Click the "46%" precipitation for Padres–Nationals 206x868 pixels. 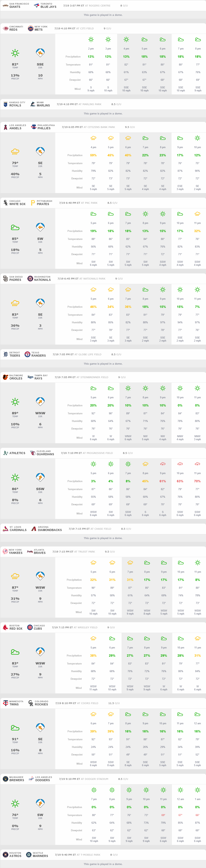click(93, 307)
